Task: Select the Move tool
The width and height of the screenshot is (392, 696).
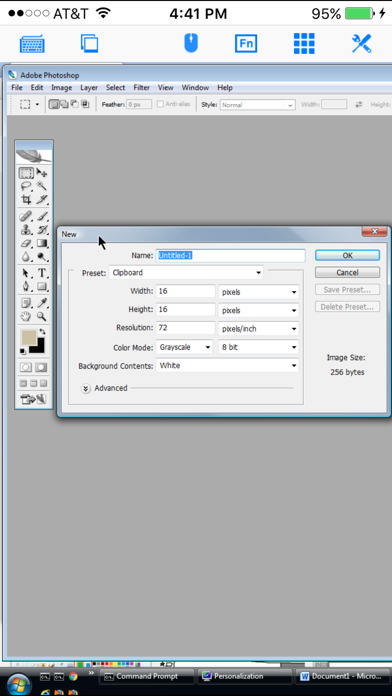Action: coord(42,172)
